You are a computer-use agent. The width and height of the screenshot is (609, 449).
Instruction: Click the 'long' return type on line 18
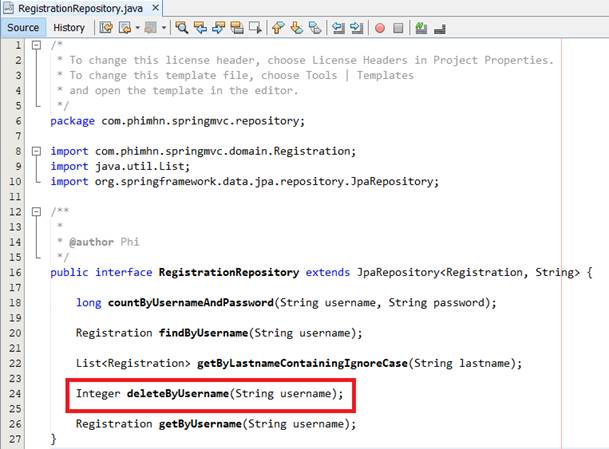pyautogui.click(x=89, y=303)
